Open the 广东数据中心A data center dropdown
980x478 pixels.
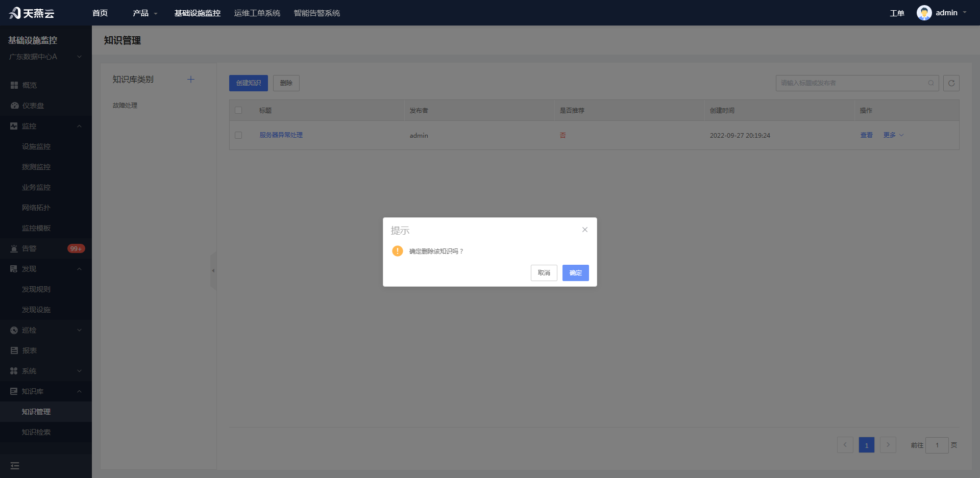[x=45, y=57]
